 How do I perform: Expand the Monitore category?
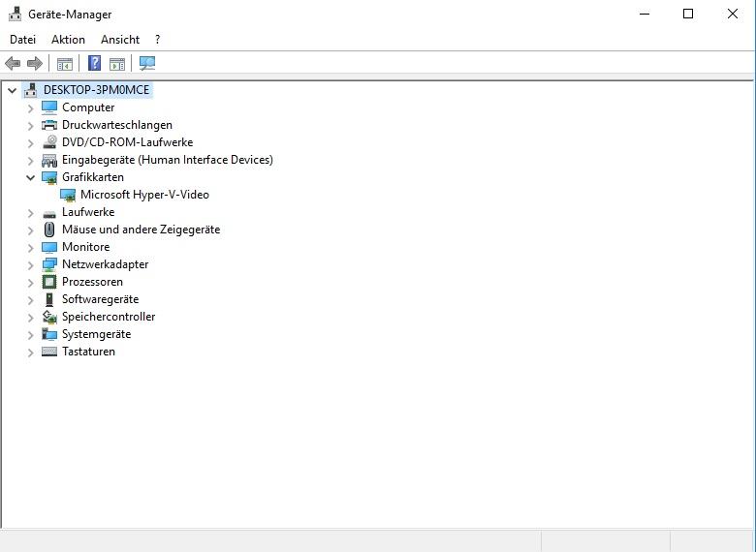tap(30, 248)
